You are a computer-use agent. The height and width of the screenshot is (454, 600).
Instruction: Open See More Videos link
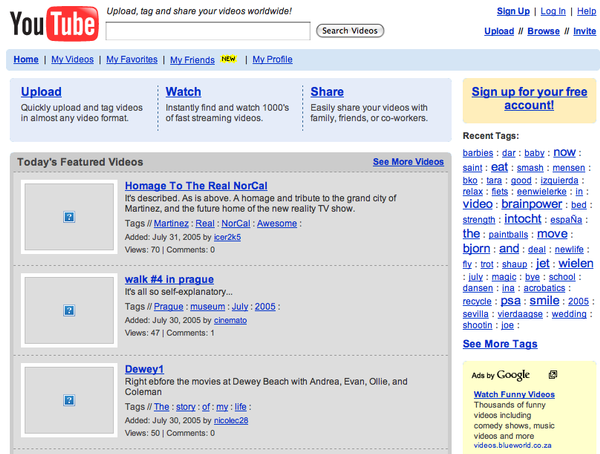(408, 162)
